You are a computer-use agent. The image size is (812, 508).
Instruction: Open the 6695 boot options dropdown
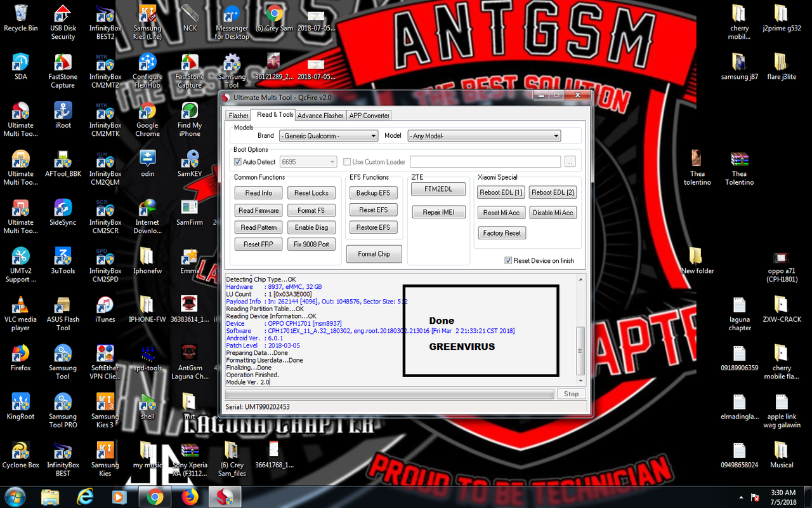coord(308,162)
